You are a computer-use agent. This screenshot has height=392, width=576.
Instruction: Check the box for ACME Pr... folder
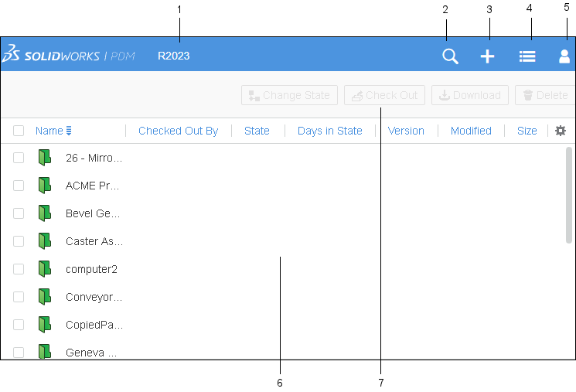click(x=19, y=186)
